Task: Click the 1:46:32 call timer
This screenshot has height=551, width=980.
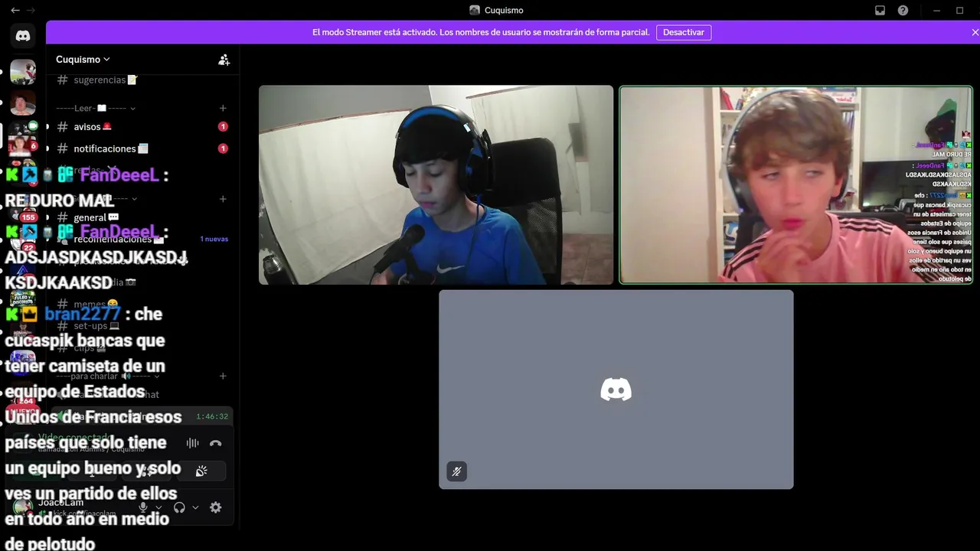Action: click(212, 417)
